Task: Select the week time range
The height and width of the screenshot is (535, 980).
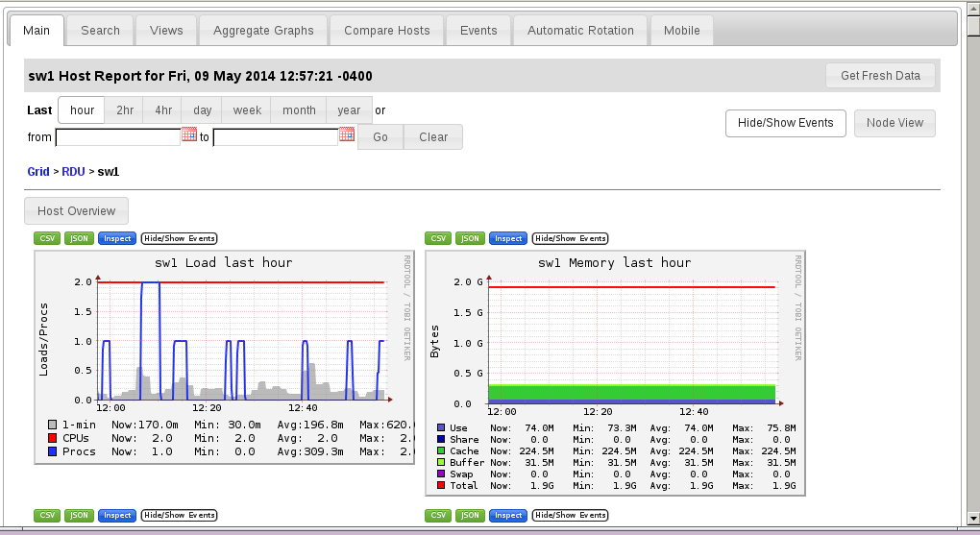Action: (247, 110)
